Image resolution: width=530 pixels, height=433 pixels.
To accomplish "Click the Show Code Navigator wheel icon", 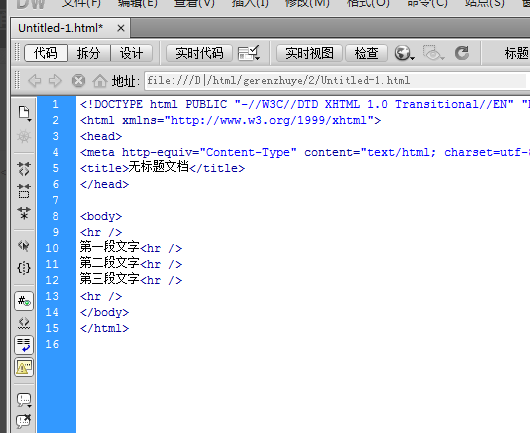I will point(24,137).
